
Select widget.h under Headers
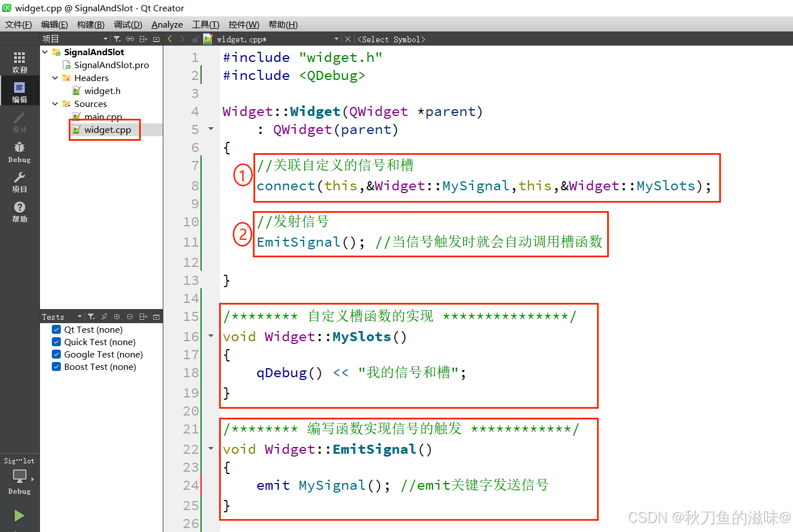(x=103, y=91)
